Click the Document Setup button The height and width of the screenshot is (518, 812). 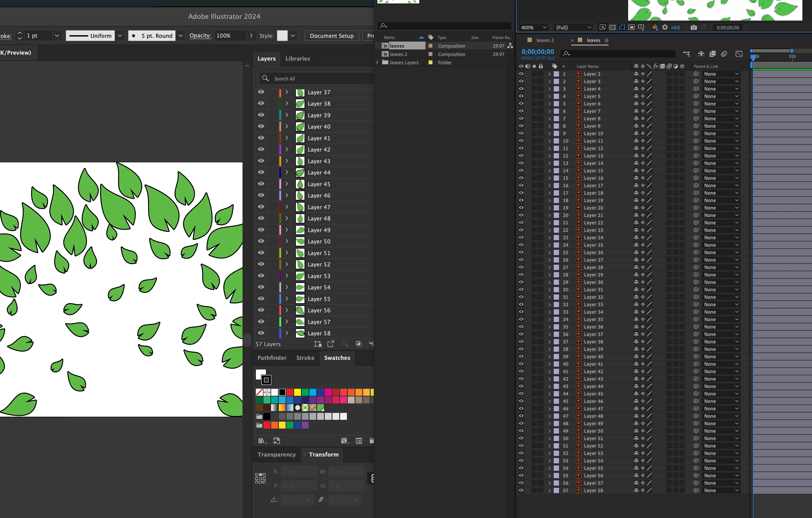coord(332,36)
